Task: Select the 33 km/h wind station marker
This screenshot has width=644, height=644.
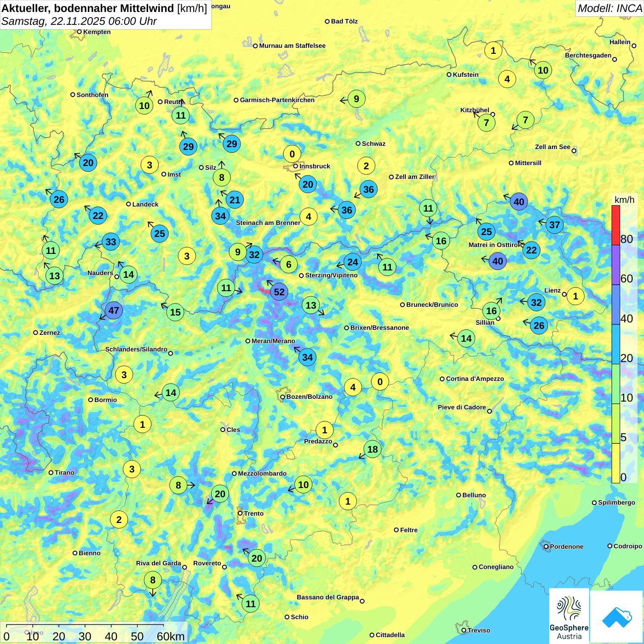Action: click(x=111, y=241)
